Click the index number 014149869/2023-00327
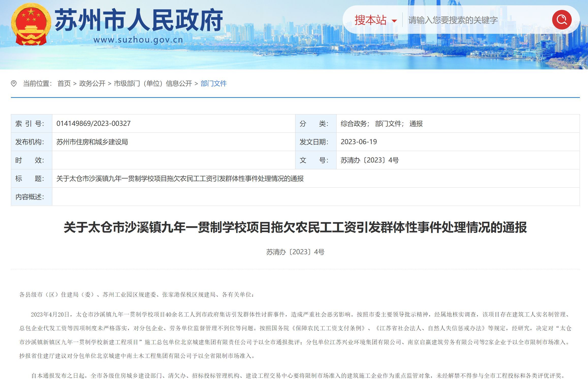Viewport: 588px width, 391px height. pyautogui.click(x=93, y=124)
